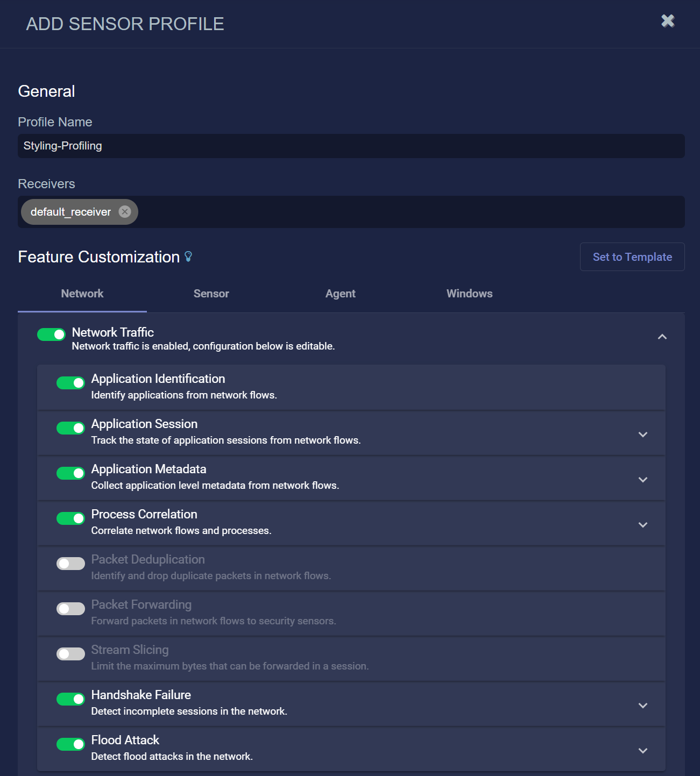Remove the default_receiver from Receivers

point(124,211)
